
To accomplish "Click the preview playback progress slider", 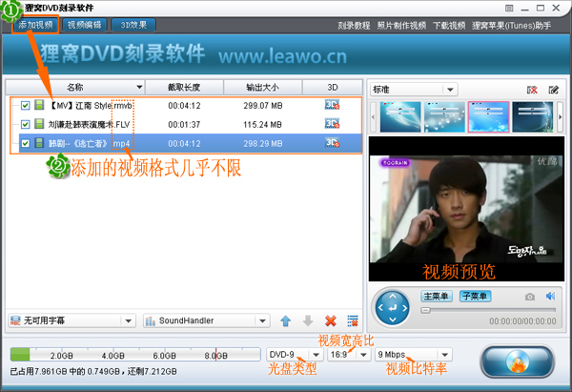I will coord(488,310).
